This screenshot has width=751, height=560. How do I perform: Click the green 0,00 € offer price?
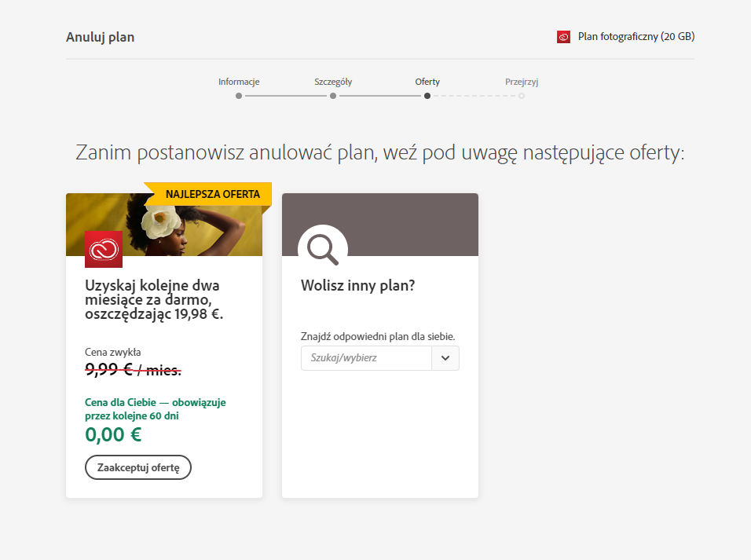[113, 434]
